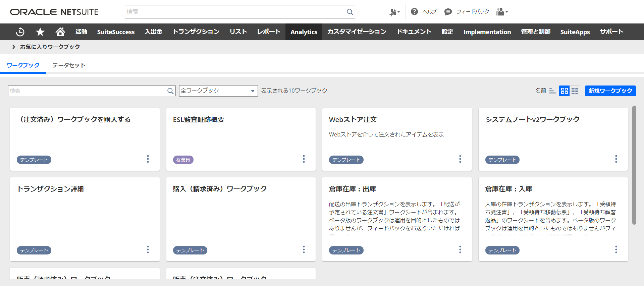Switch to list table view

pos(575,91)
